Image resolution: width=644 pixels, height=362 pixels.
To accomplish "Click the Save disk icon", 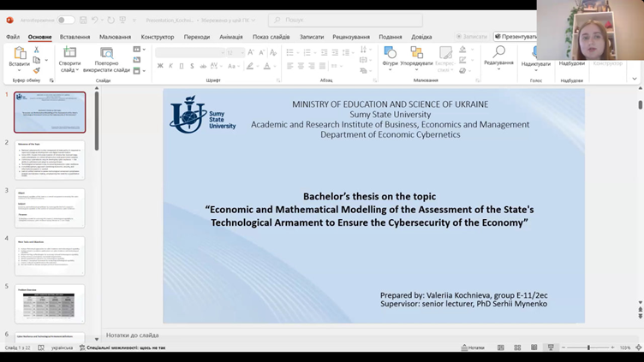I will pos(83,20).
